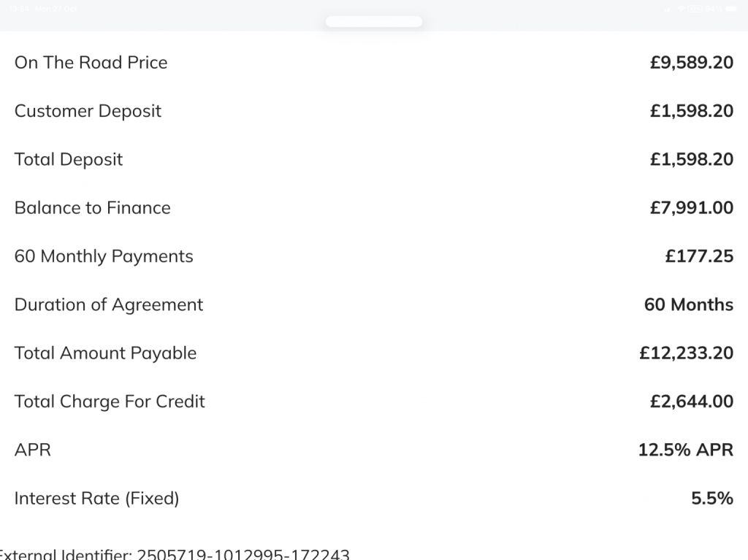Image resolution: width=748 pixels, height=560 pixels.
Task: Click the On The Road Price label
Action: coord(91,63)
